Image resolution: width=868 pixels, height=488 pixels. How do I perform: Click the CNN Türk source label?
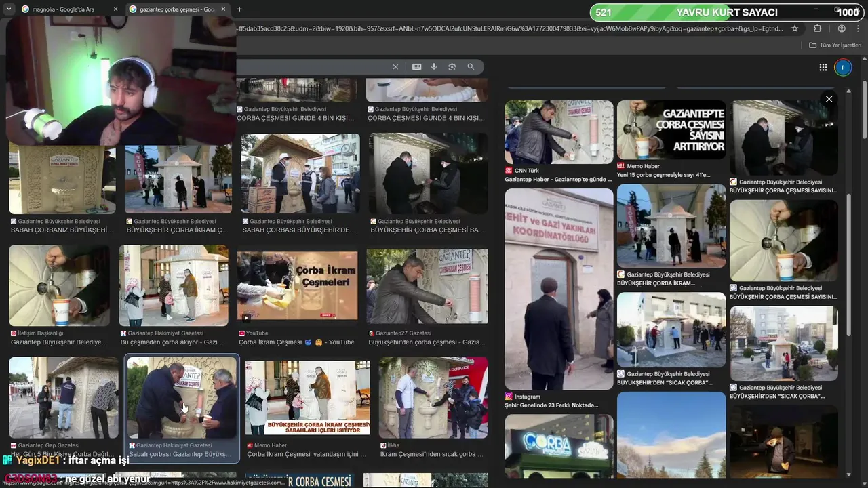point(526,171)
